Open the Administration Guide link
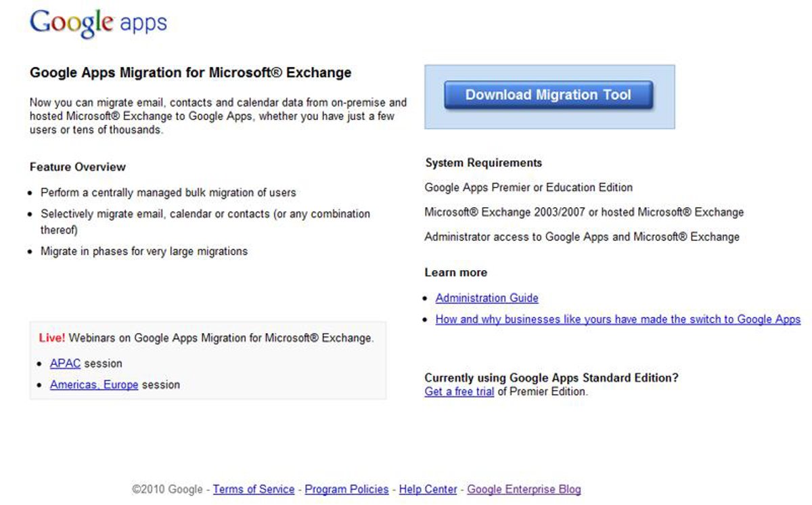 click(487, 298)
